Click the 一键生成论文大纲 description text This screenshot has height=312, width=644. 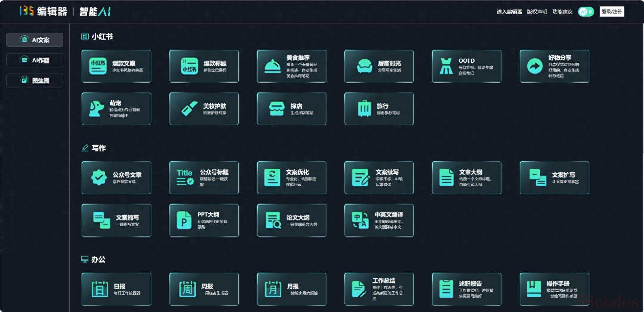302,224
